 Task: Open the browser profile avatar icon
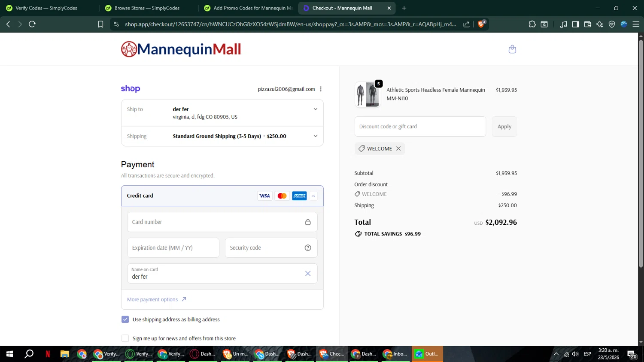[x=624, y=24]
